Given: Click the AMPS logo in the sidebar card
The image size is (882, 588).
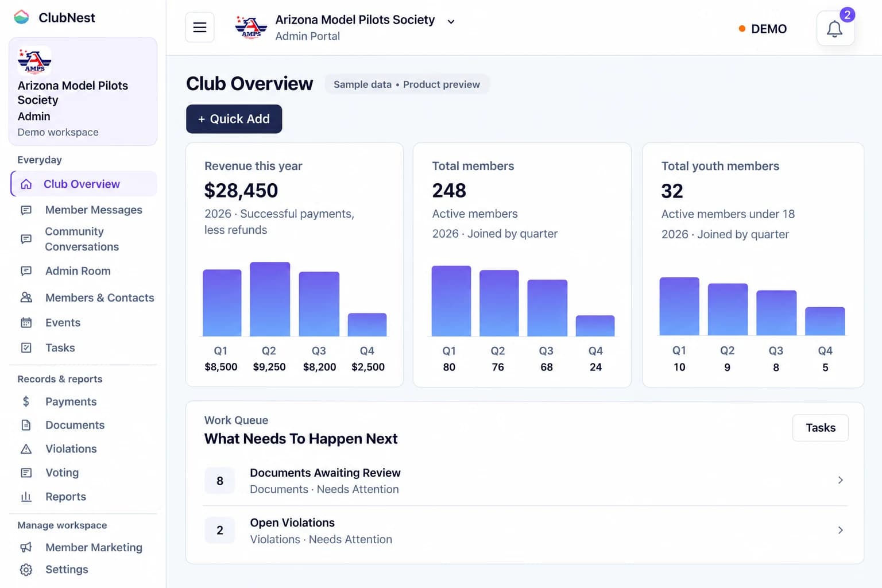Looking at the screenshot, I should (x=34, y=61).
